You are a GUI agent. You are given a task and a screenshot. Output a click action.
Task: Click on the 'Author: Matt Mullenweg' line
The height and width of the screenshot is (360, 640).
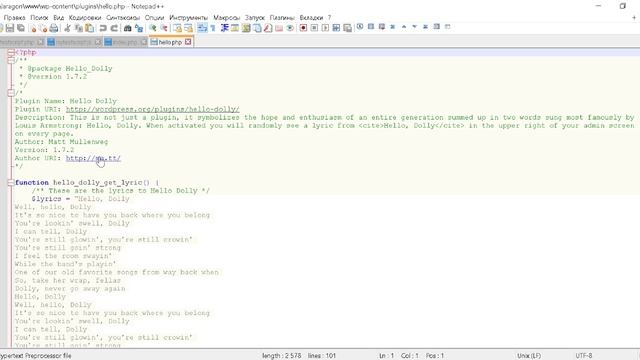61,142
